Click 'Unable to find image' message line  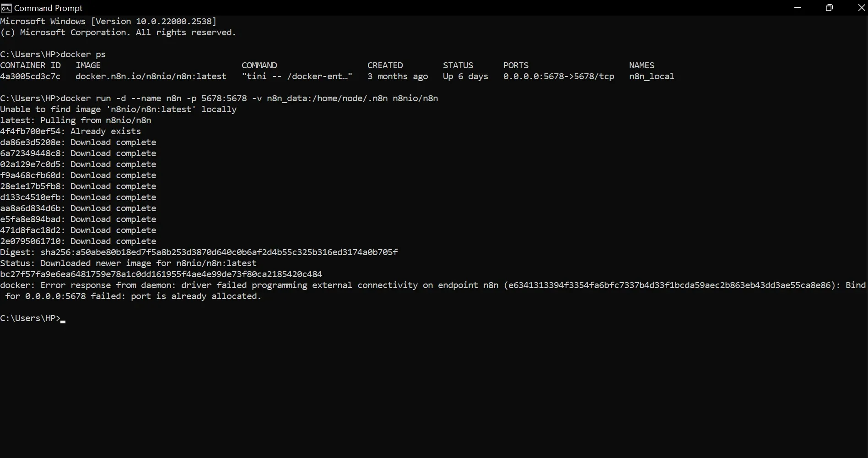(x=119, y=109)
